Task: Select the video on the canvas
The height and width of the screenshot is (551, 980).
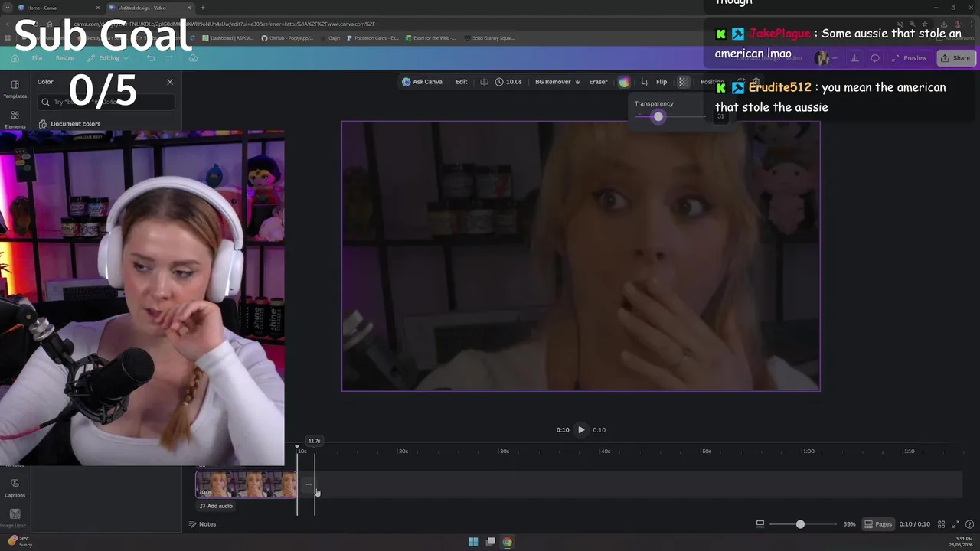Action: (580, 256)
